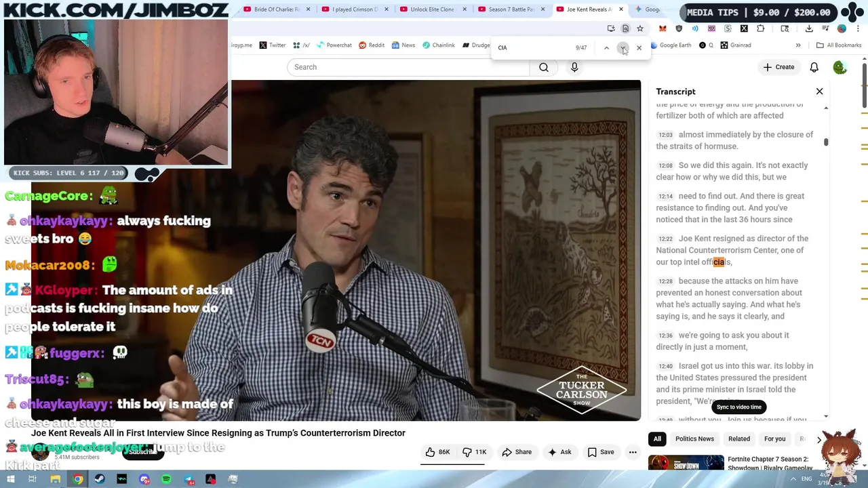The image size is (868, 488).
Task: Jump to transcript timestamp 12:03
Action: pos(666,135)
